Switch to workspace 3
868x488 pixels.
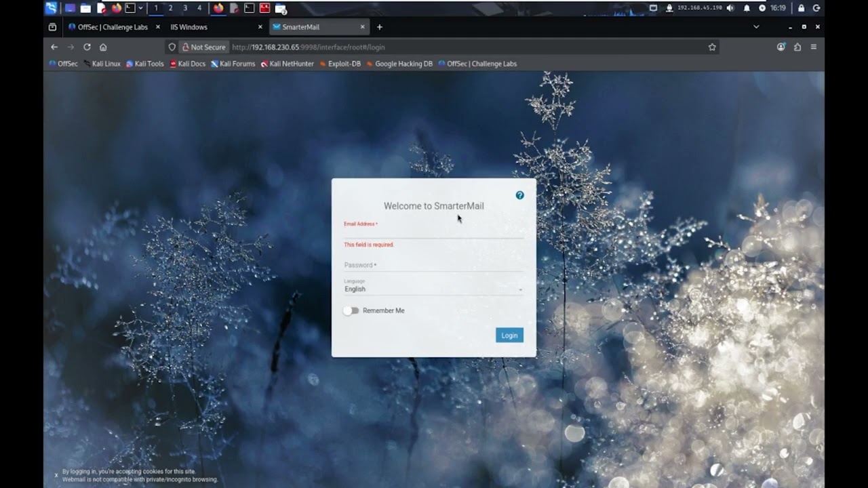[x=185, y=8]
